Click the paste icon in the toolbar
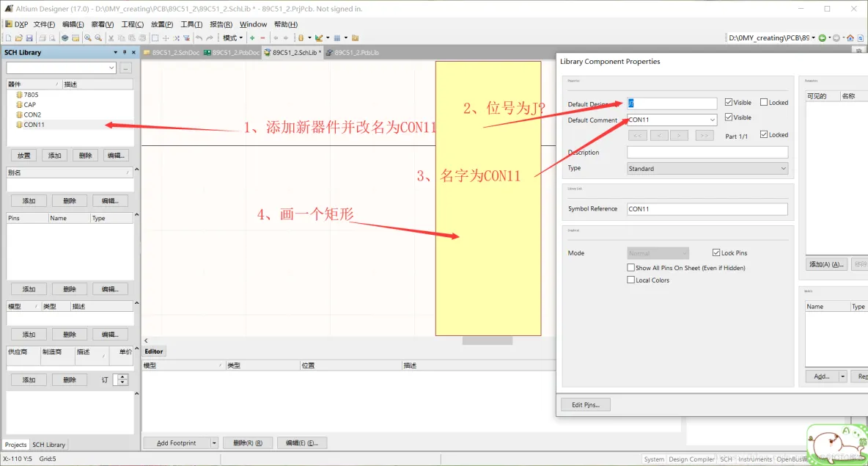Image resolution: width=868 pixels, height=466 pixels. pyautogui.click(x=132, y=38)
